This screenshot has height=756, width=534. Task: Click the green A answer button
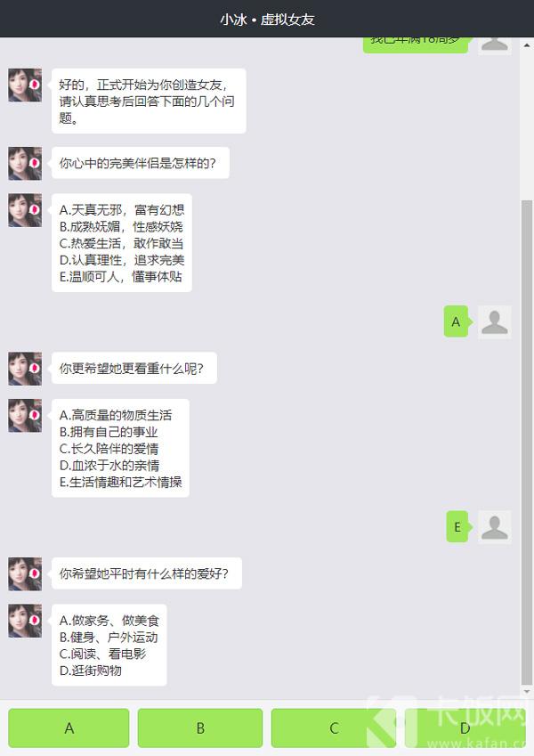coord(69,728)
